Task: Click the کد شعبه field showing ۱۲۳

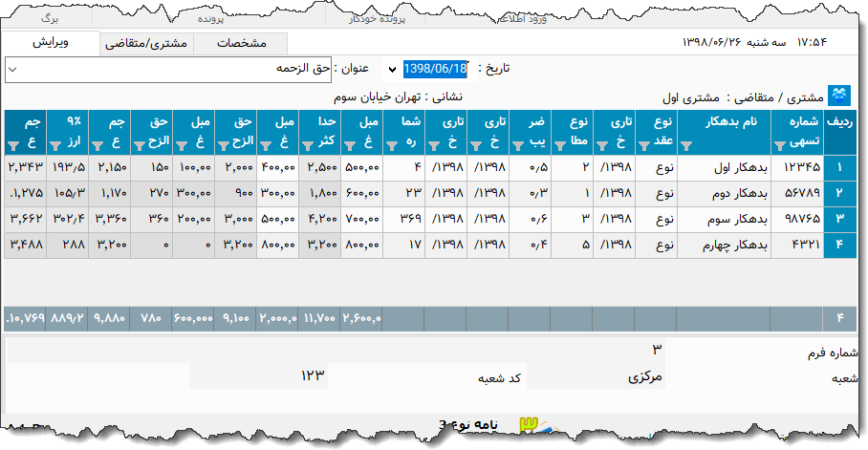Action: (x=258, y=375)
